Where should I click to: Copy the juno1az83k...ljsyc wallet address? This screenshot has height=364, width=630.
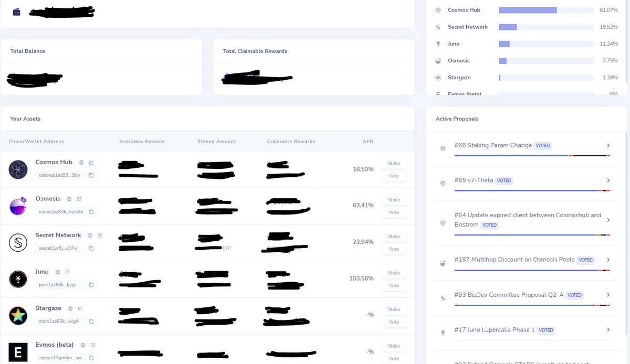pos(91,285)
